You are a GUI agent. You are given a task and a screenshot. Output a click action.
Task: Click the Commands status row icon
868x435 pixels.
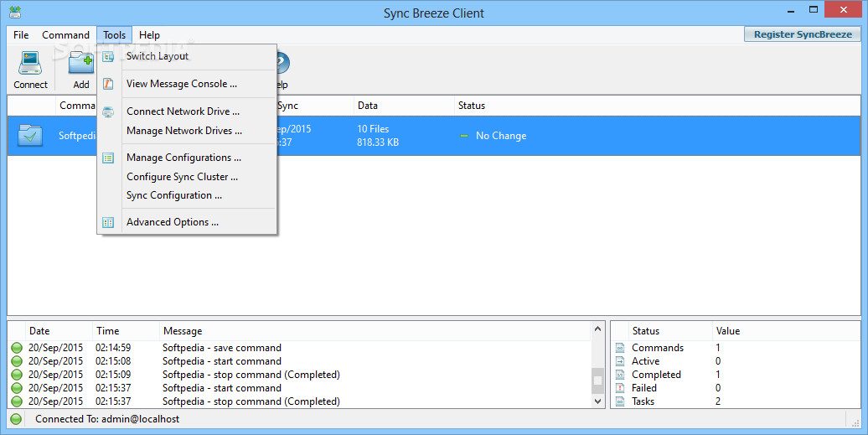(x=620, y=348)
